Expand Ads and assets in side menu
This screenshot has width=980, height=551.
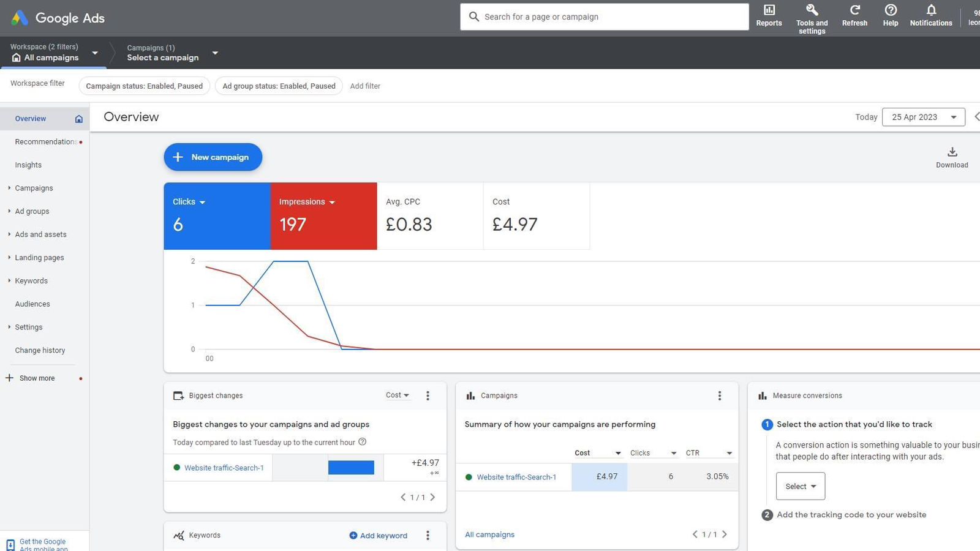coord(9,234)
